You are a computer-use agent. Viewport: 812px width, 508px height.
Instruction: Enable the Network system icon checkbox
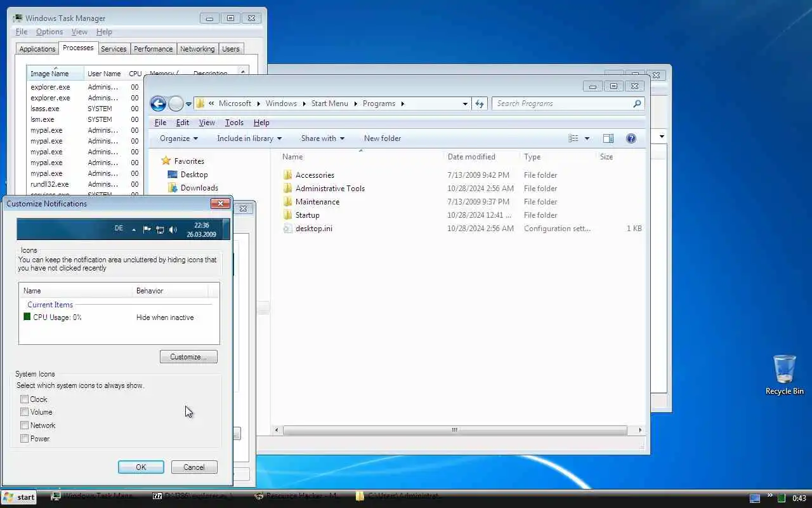tap(24, 425)
